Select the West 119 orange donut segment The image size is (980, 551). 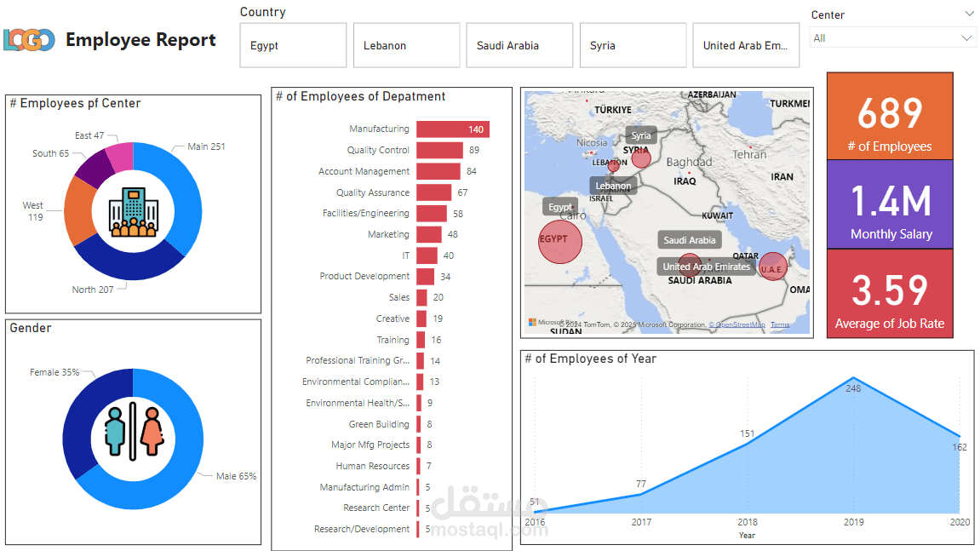click(x=78, y=211)
